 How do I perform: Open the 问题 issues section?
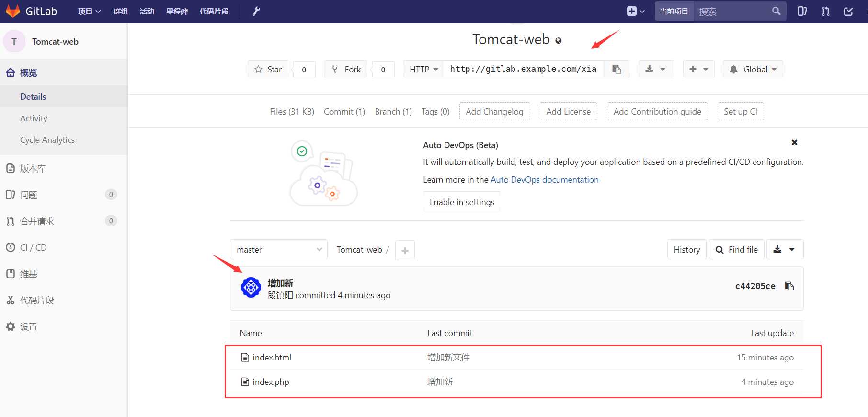pos(64,195)
